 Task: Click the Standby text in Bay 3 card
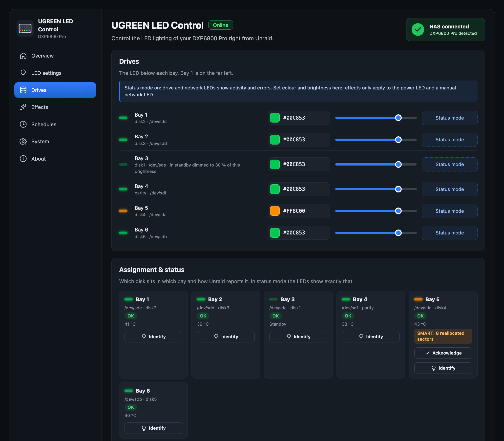[x=278, y=324]
